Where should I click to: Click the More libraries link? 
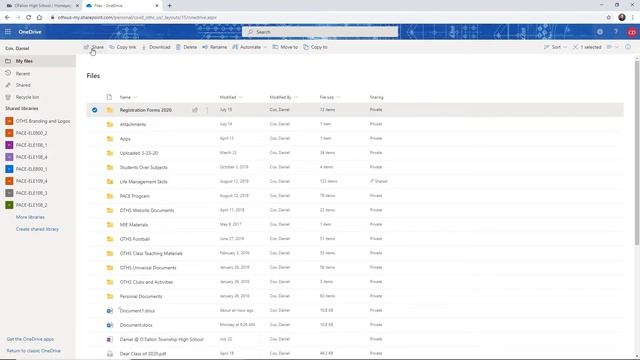[30, 217]
